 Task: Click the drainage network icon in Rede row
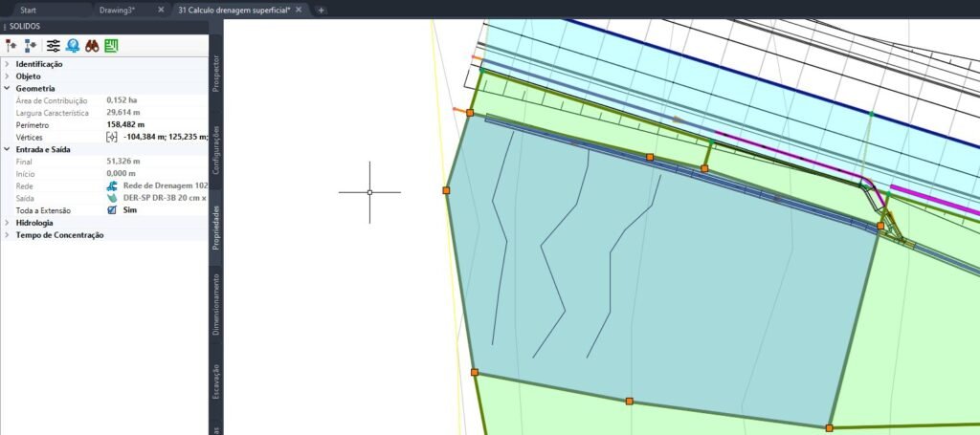112,185
